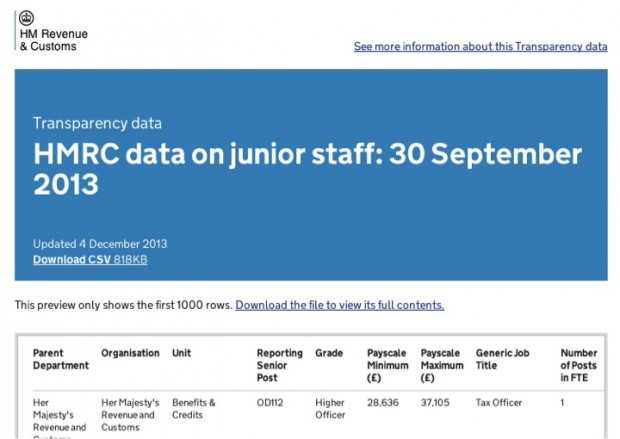Image resolution: width=620 pixels, height=439 pixels.
Task: Select the 'Tax Officer' job title cell
Action: (499, 403)
